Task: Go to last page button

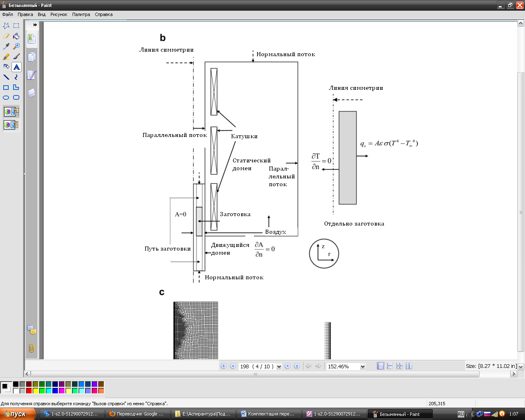Action: point(297,366)
